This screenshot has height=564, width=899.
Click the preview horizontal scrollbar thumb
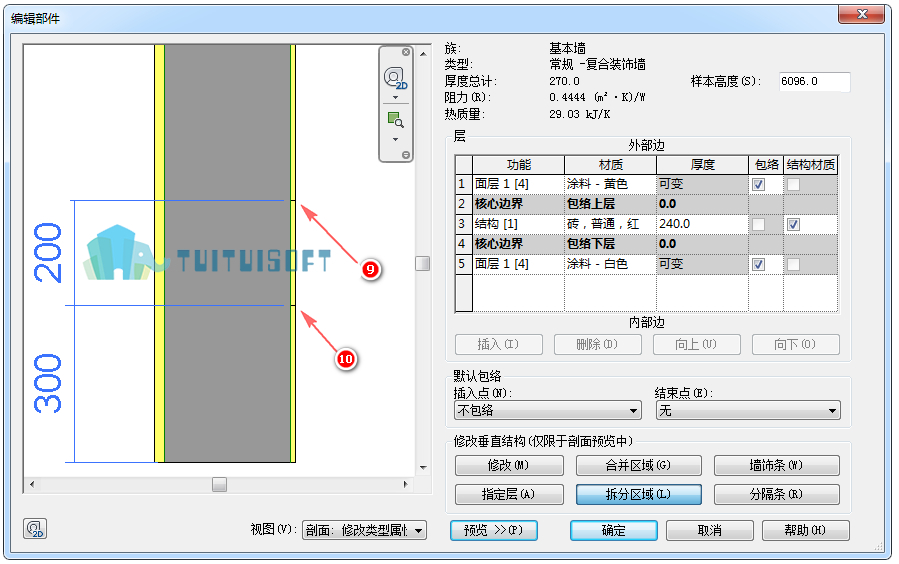[x=219, y=484]
